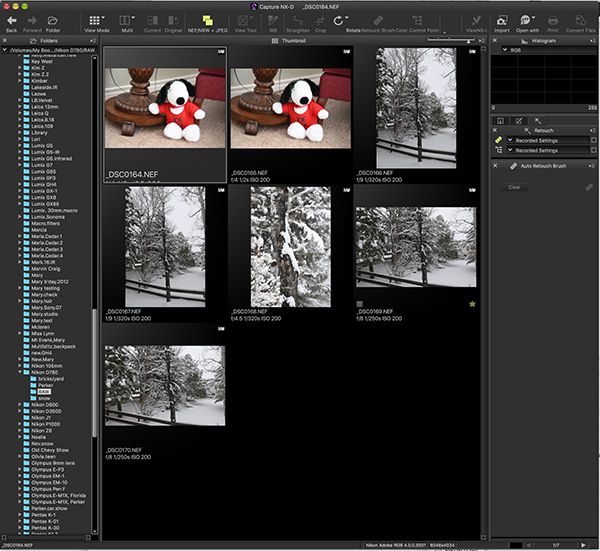This screenshot has height=551, width=600.
Task: Open the folder path dropdown at /Volumes/My Boo...
Action: click(5, 50)
